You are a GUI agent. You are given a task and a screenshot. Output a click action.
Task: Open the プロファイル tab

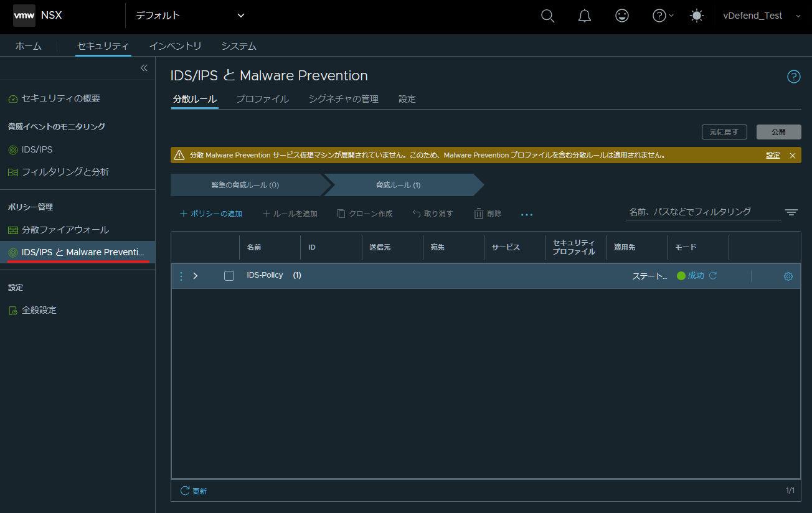coord(262,99)
